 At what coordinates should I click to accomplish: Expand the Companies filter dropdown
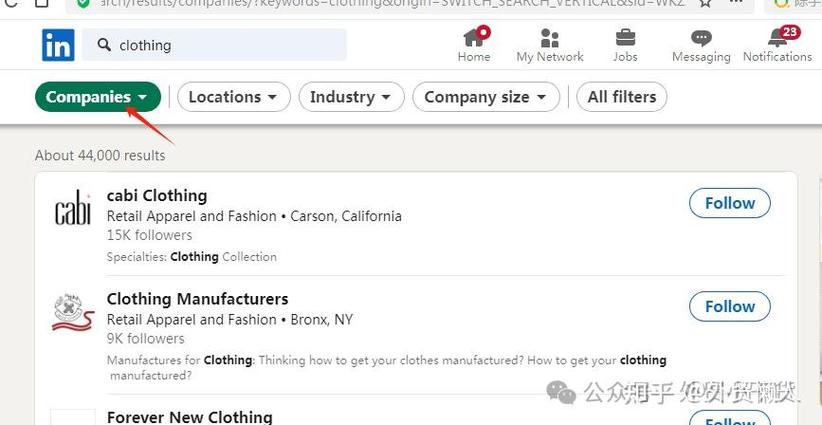(x=97, y=97)
